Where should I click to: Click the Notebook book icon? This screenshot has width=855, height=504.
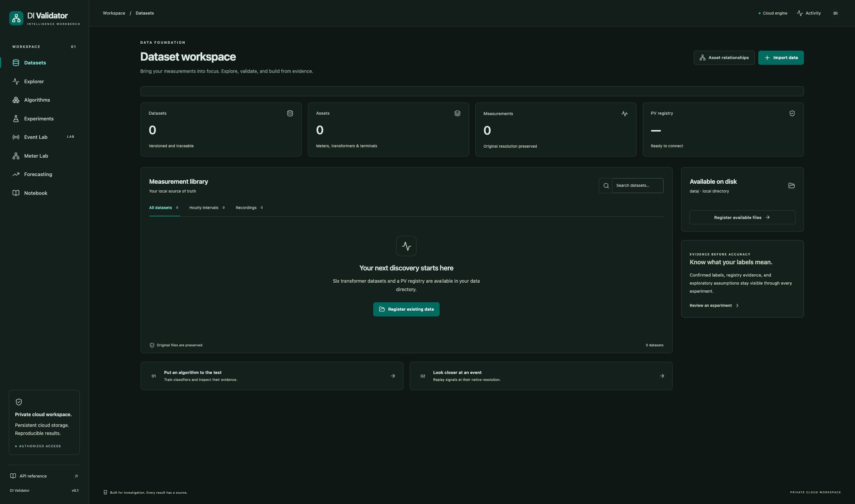(x=16, y=193)
